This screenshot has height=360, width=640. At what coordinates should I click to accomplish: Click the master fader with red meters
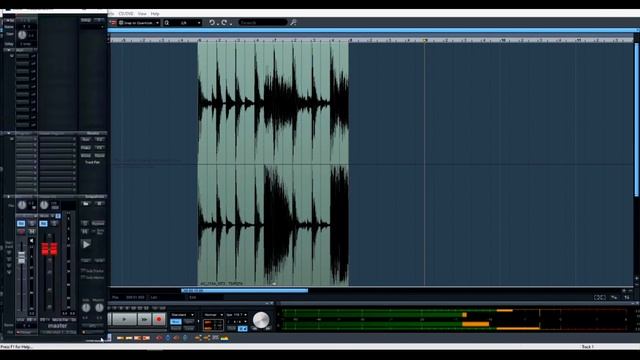click(49, 248)
